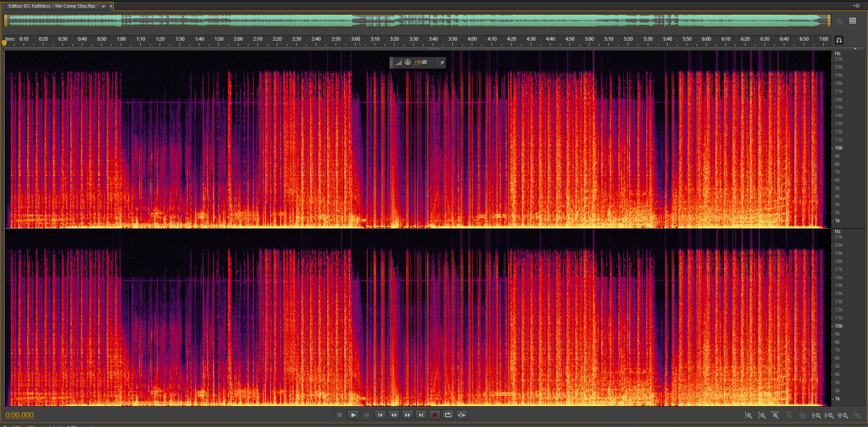Close the Editor tab with the x
The height and width of the screenshot is (427, 868).
coord(111,6)
